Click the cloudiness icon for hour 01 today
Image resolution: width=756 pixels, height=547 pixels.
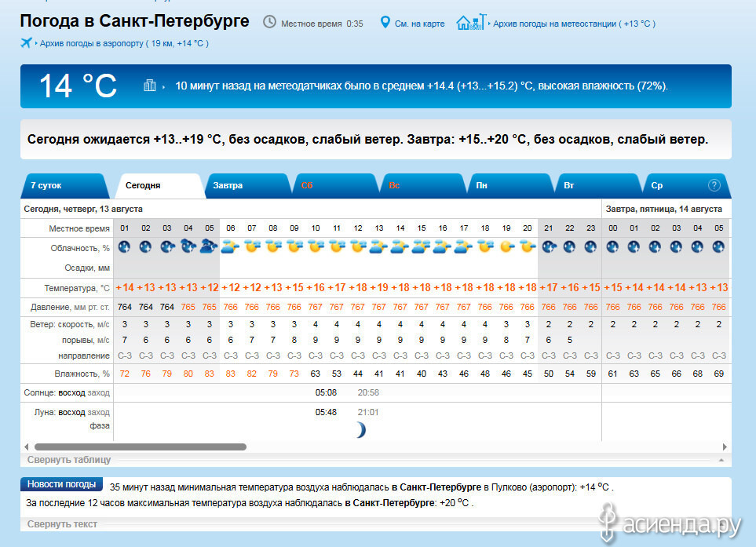[x=124, y=246]
